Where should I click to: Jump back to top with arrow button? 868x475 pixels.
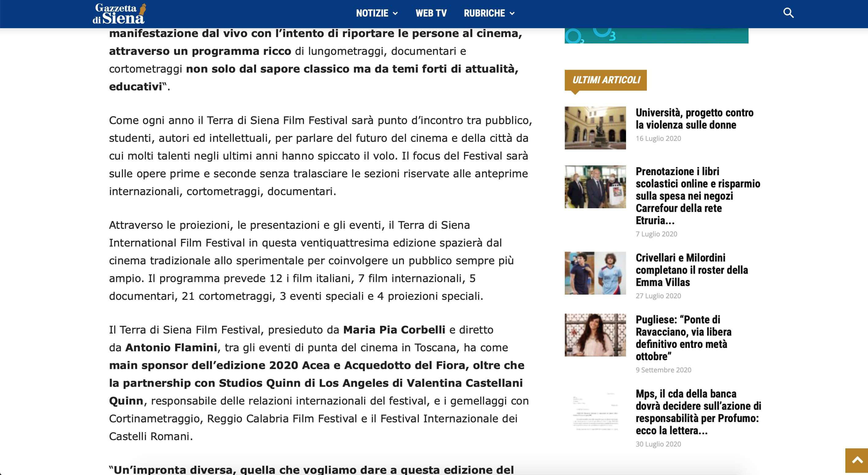point(857,460)
